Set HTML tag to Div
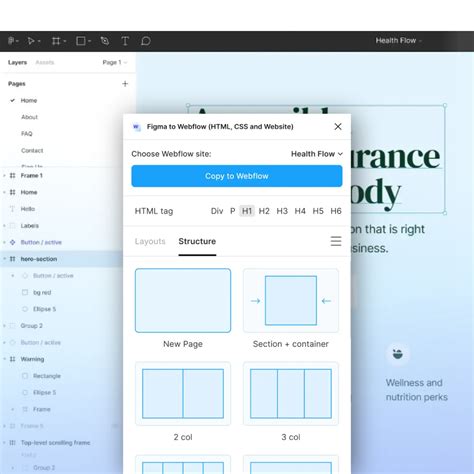This screenshot has height=474, width=474. tap(217, 211)
